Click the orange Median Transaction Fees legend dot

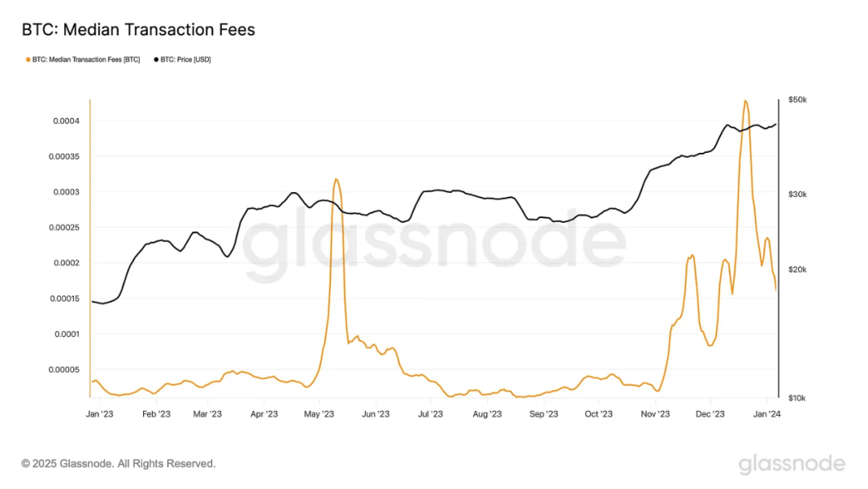pyautogui.click(x=28, y=60)
